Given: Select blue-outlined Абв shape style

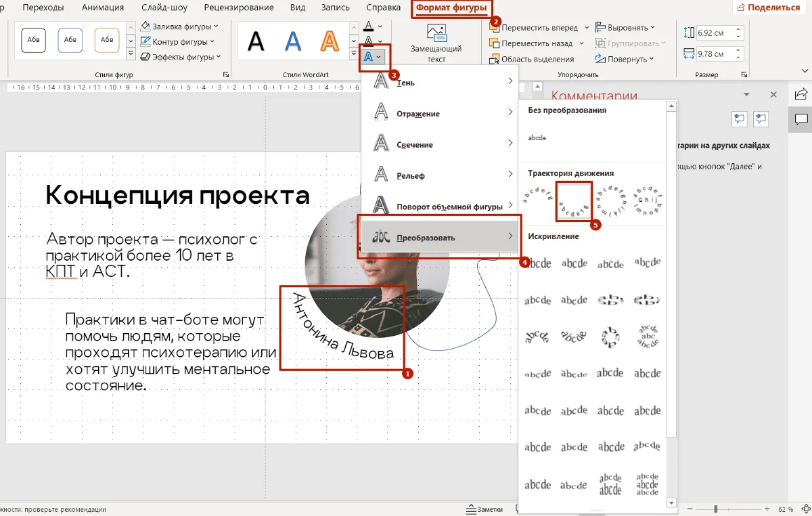Looking at the screenshot, I should pyautogui.click(x=70, y=40).
